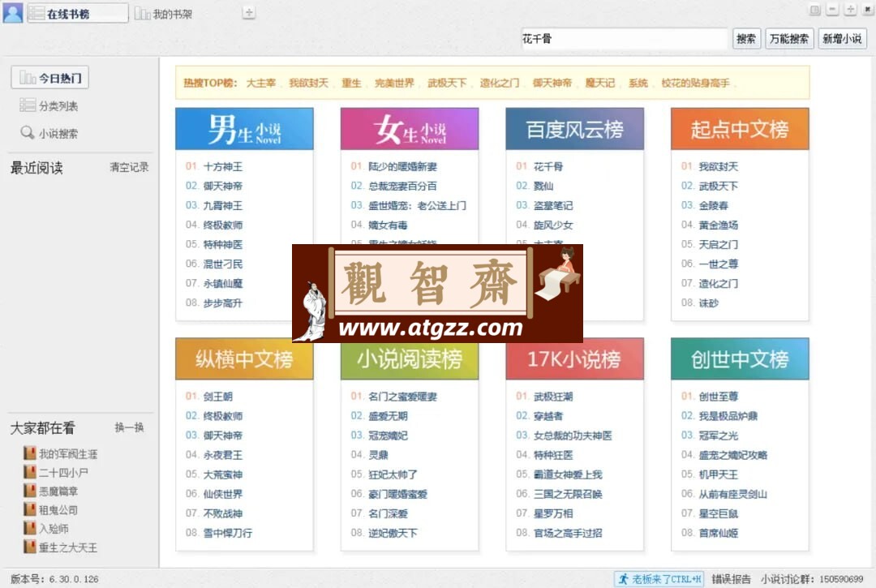Open 旋风少女 novel entry
Screen dimensions: 876x588
(553, 225)
